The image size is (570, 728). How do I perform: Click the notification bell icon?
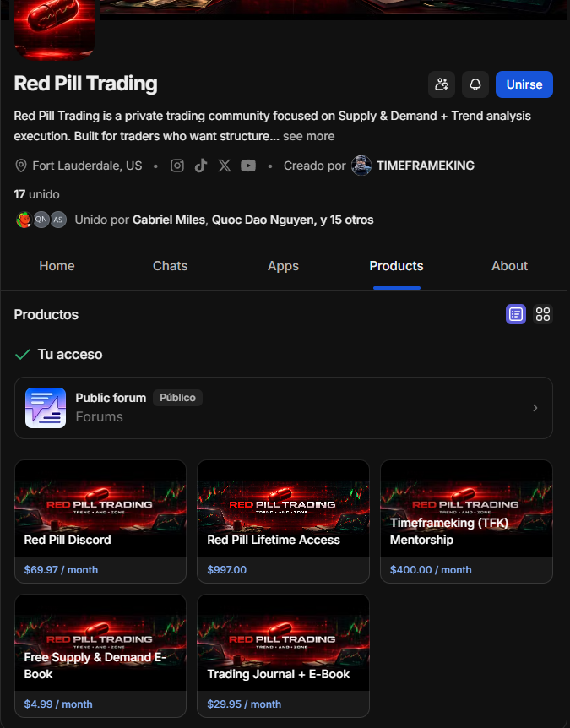(475, 84)
